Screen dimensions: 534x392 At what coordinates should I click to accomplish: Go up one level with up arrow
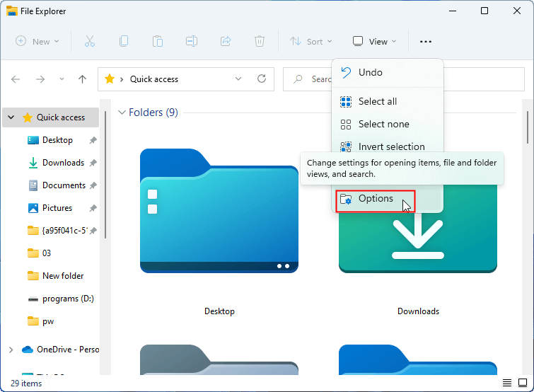tap(82, 79)
